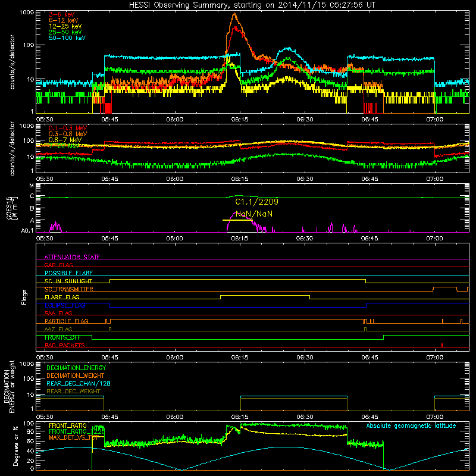This screenshot has height=476, width=476.
Task: Pick the 0.8-7 MeV legend label
Action: (x=65, y=140)
